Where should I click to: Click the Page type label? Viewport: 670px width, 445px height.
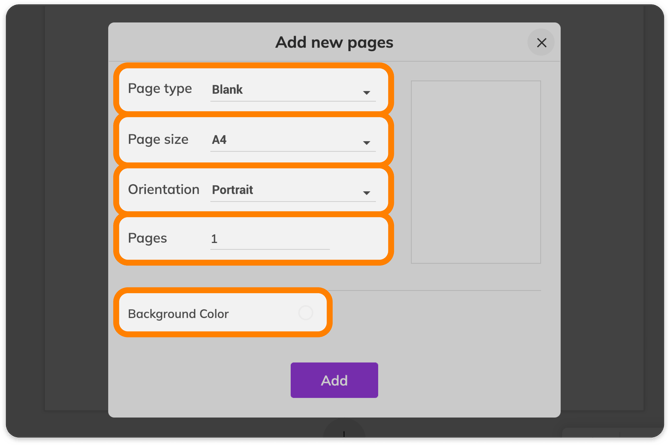coord(160,89)
